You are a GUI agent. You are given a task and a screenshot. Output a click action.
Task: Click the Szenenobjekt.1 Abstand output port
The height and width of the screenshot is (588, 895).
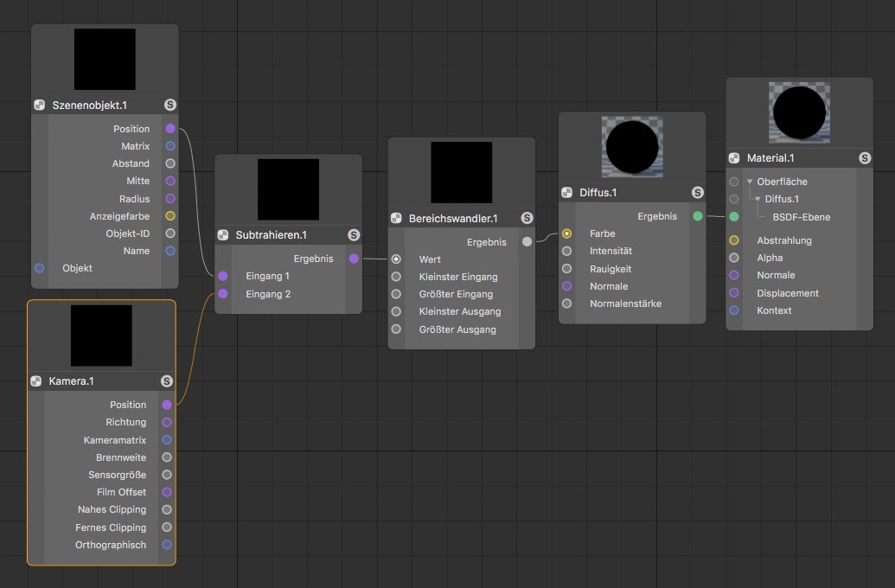pos(170,163)
